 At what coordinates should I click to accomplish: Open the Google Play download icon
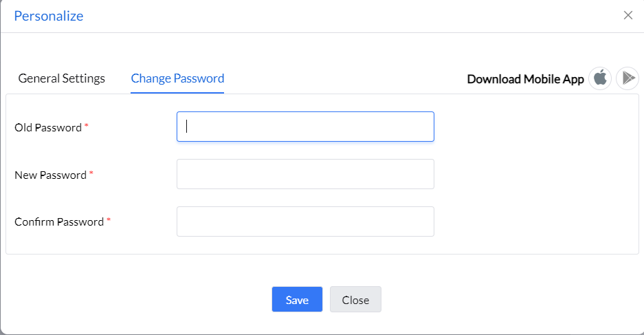pos(627,78)
